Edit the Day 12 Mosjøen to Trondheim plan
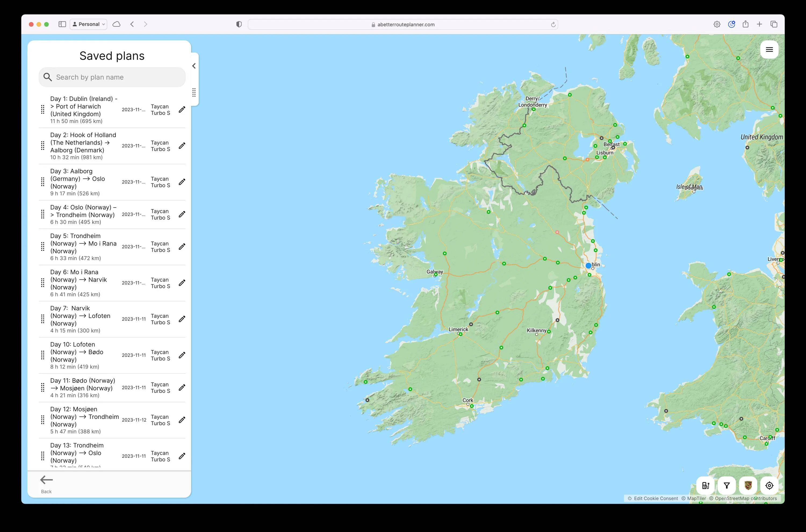 point(182,420)
